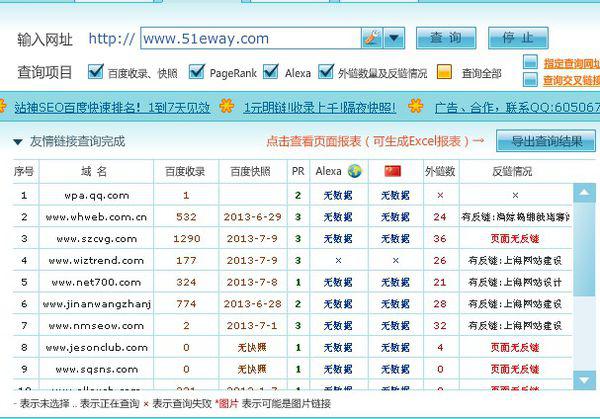
Task: Click 无快照 in www.jesonclub.com row
Action: tap(252, 347)
